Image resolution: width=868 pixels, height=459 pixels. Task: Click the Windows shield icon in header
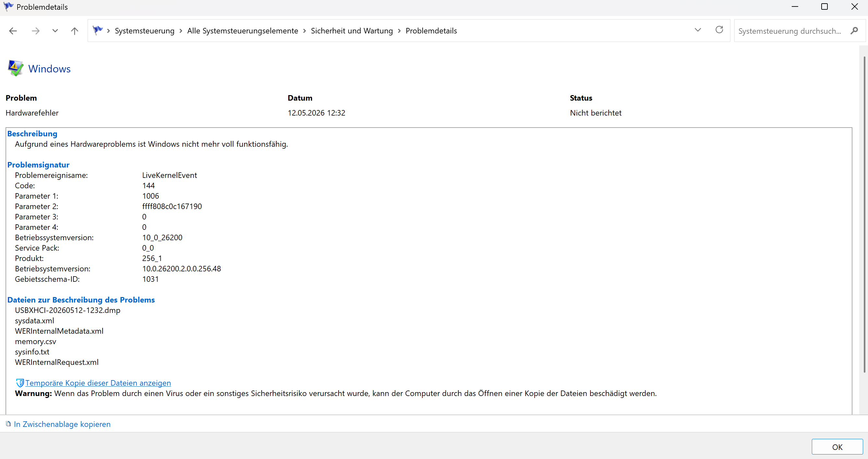tap(15, 68)
